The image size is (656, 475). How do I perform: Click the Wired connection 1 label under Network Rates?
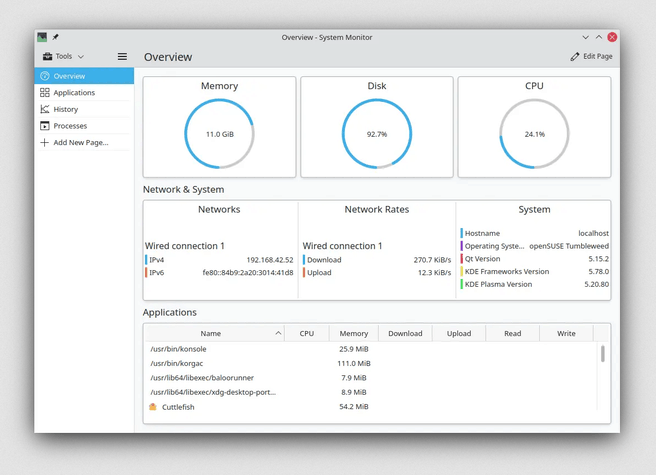342,246
